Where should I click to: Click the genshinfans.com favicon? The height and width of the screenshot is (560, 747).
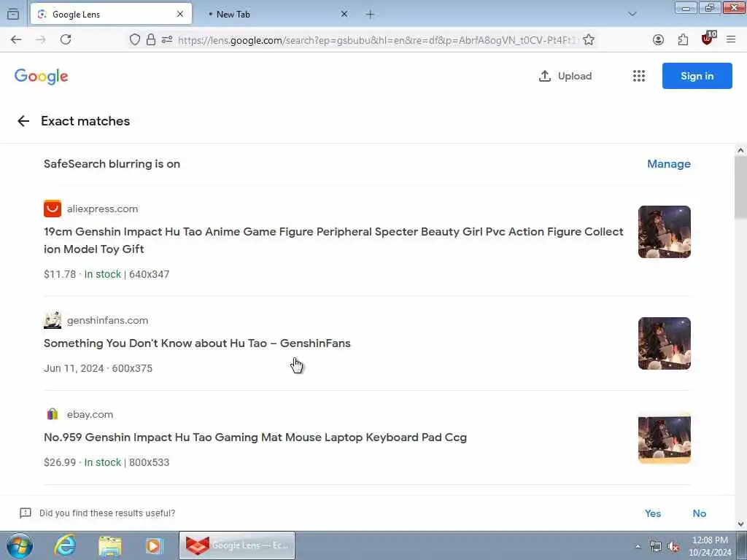[53, 320]
